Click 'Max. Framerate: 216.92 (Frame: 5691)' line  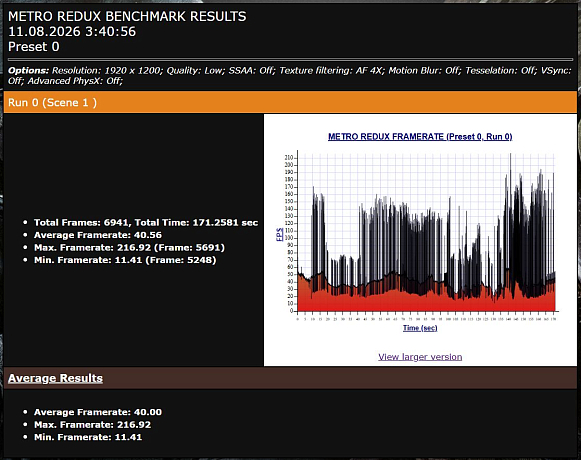coord(129,247)
